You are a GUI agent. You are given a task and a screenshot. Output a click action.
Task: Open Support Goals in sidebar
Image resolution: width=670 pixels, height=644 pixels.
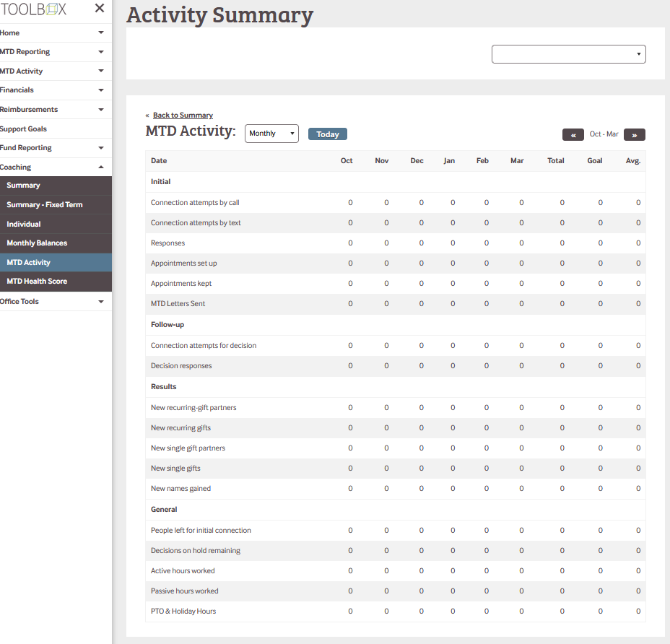24,129
